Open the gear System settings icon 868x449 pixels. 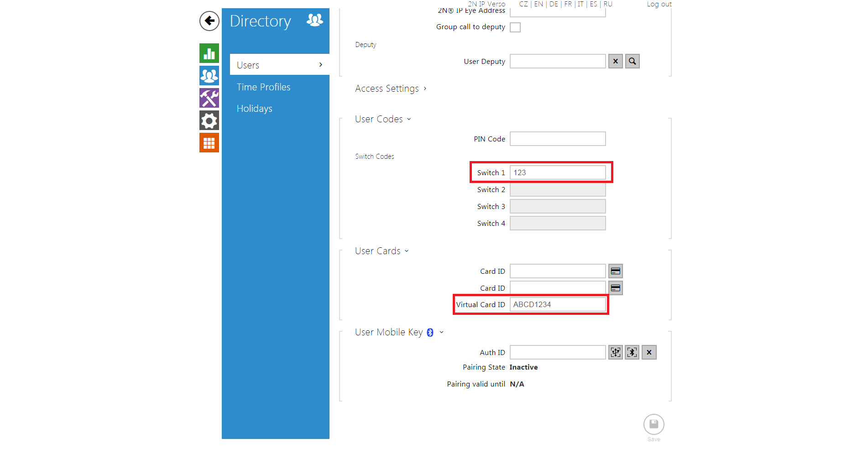209,120
